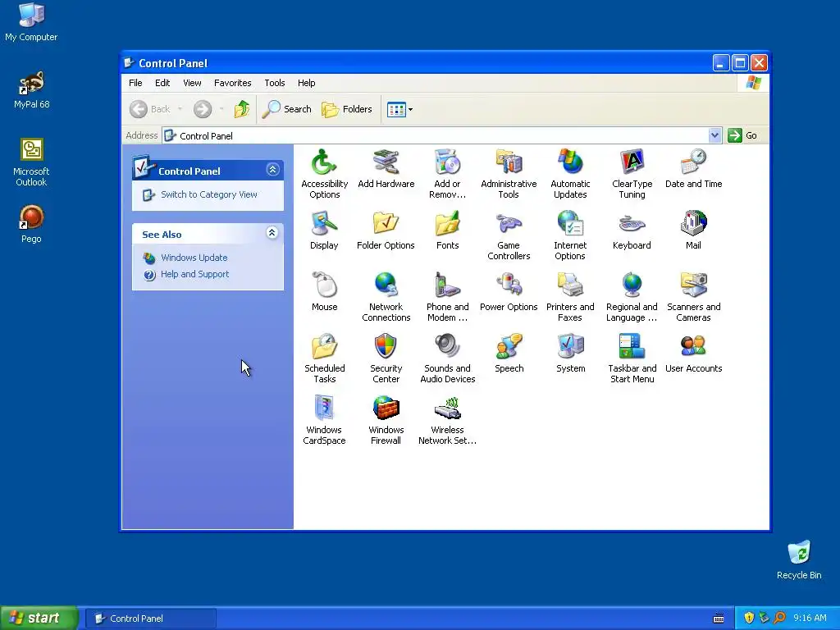This screenshot has height=630, width=840.
Task: Open the File menu
Action: (x=135, y=83)
